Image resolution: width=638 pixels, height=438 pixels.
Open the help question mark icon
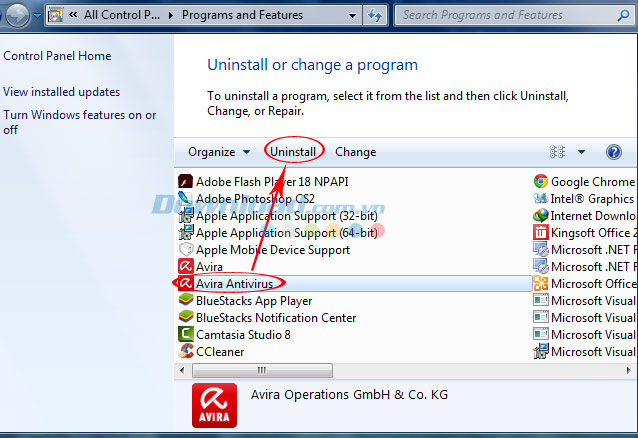coord(613,152)
